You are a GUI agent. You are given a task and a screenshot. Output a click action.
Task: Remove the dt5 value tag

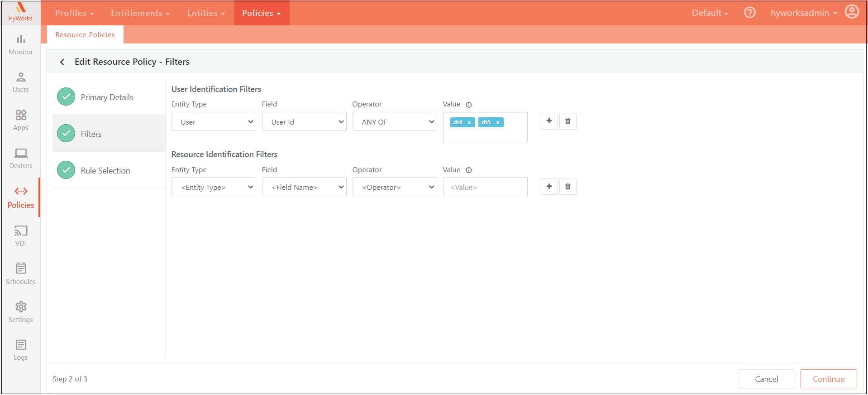click(497, 122)
